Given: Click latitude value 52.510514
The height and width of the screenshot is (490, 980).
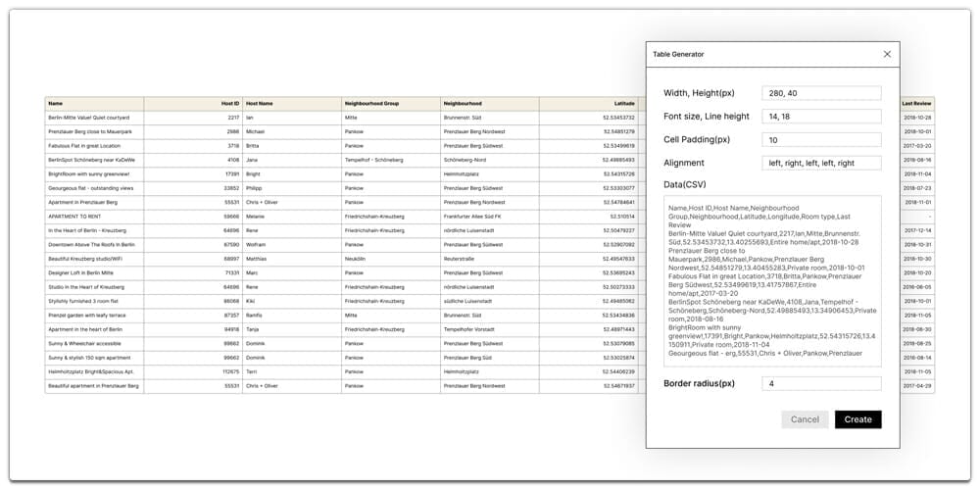Looking at the screenshot, I should coord(588,217).
